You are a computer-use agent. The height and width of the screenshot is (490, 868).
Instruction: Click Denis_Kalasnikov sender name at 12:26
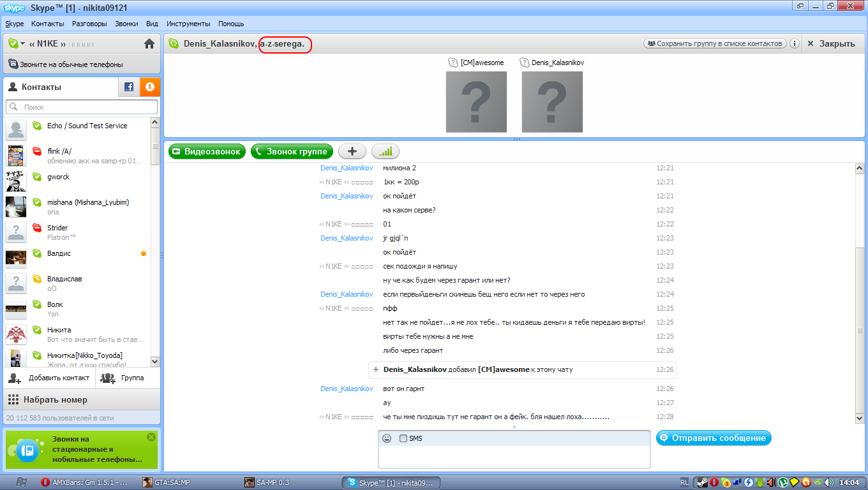click(347, 389)
